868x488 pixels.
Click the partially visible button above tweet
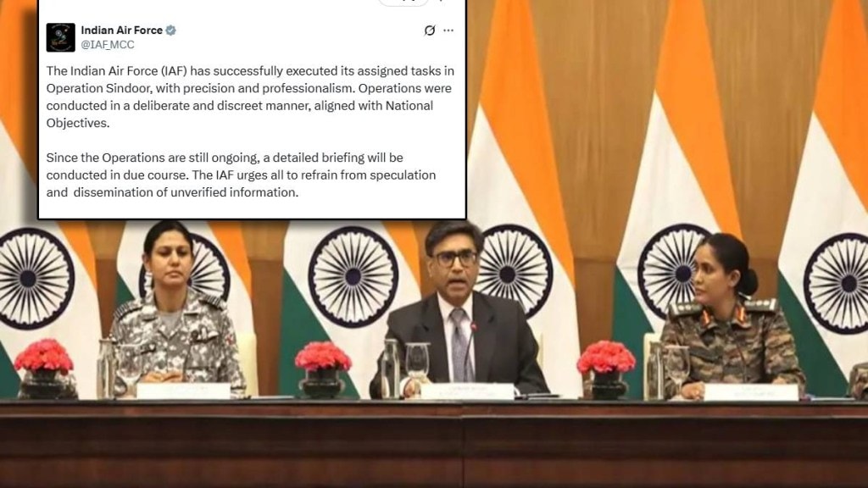[403, 3]
